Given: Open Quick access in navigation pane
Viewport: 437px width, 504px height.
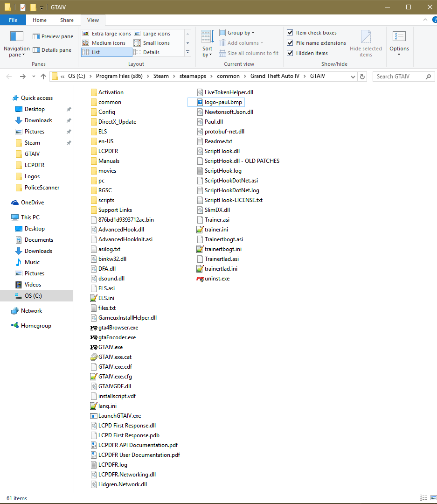Looking at the screenshot, I should (37, 98).
